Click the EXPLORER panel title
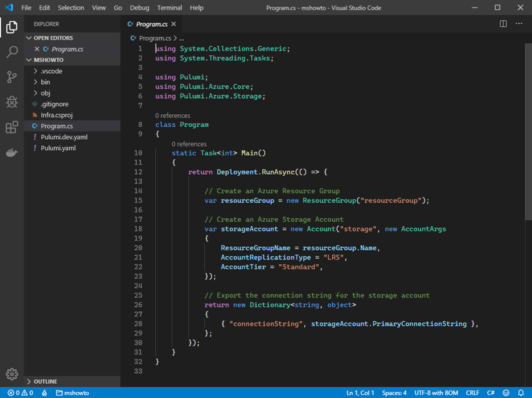Viewport: 532px width, 398px height. 46,24
